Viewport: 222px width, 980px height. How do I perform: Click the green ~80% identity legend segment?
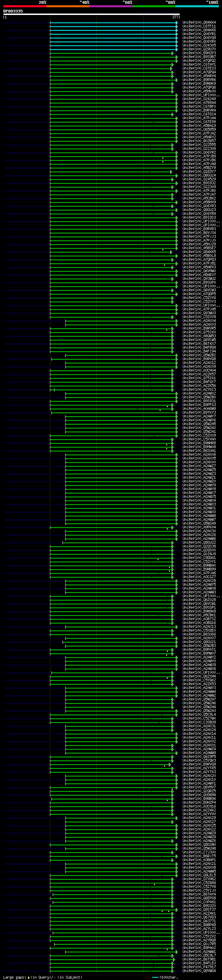[154, 6]
